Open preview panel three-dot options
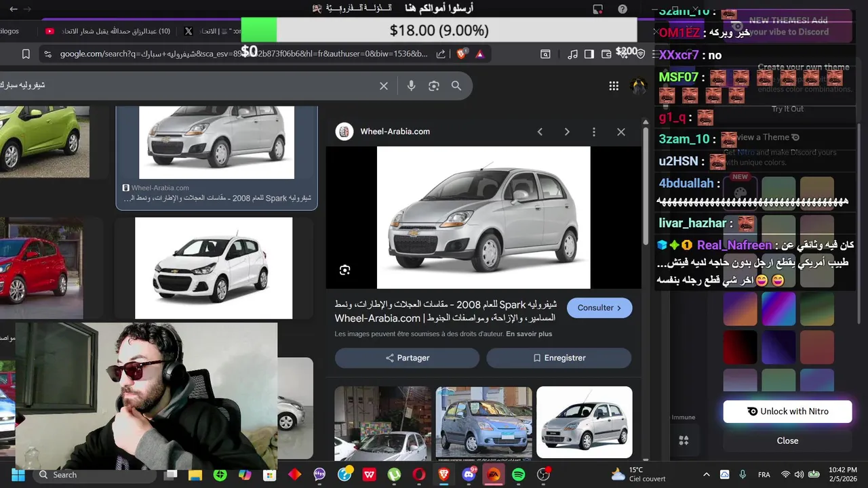 click(594, 131)
